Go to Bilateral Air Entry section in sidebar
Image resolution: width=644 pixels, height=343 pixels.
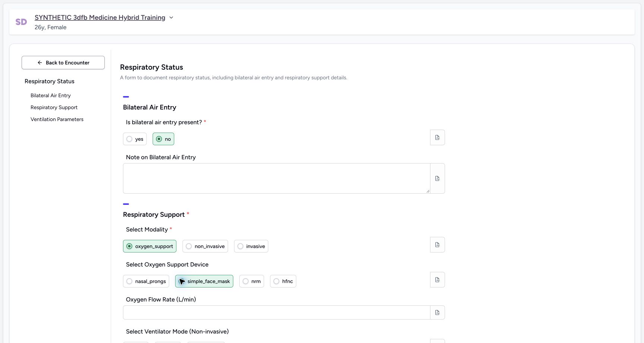tap(51, 95)
